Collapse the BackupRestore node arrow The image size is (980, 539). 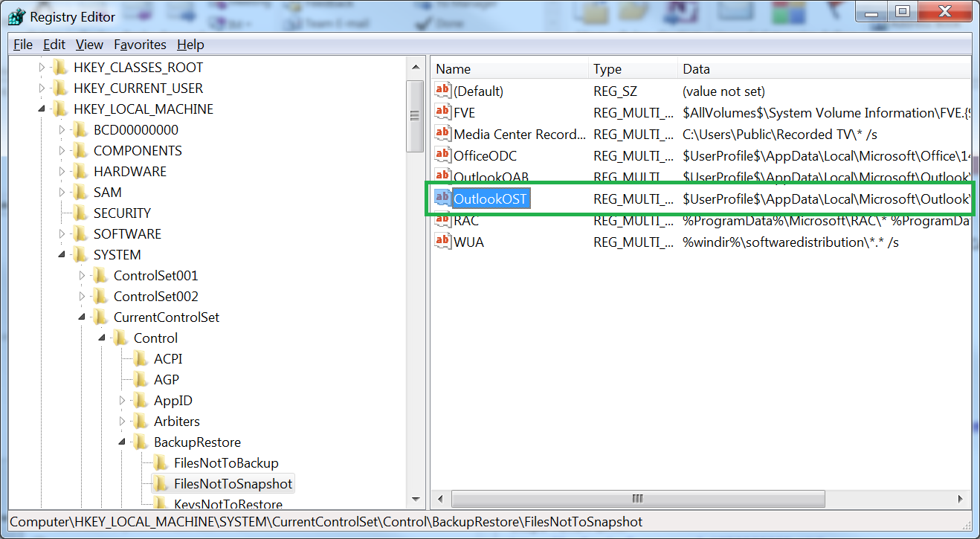click(x=122, y=442)
